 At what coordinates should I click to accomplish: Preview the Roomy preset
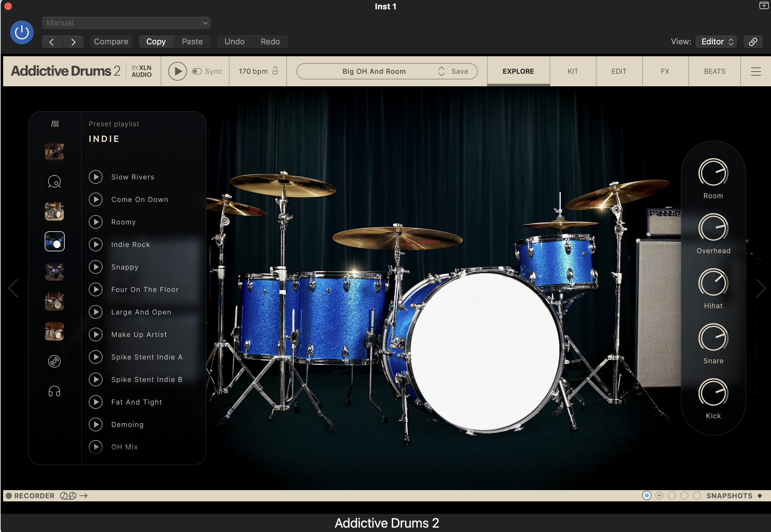[x=96, y=222]
